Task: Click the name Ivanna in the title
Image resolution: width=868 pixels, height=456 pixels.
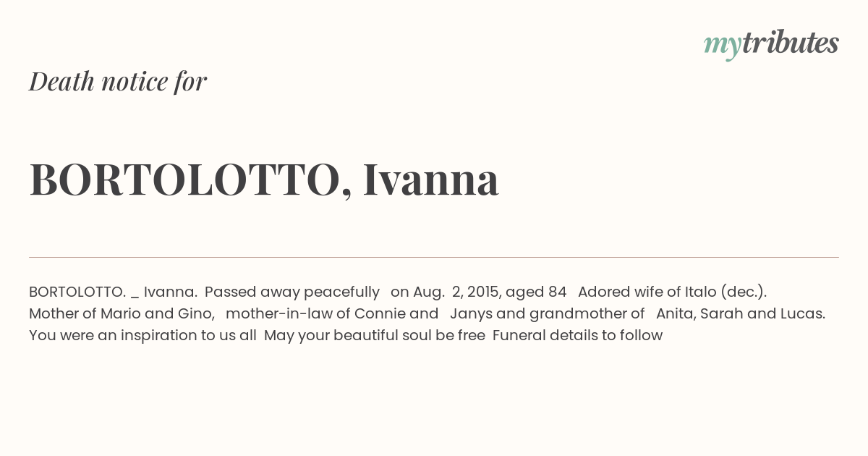Action: (x=430, y=180)
